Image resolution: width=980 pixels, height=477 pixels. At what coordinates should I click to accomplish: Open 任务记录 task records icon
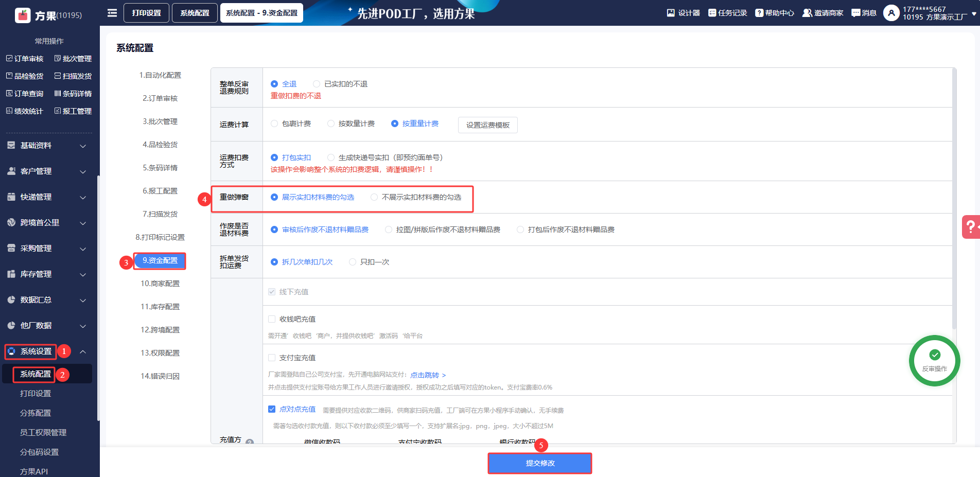[712, 13]
